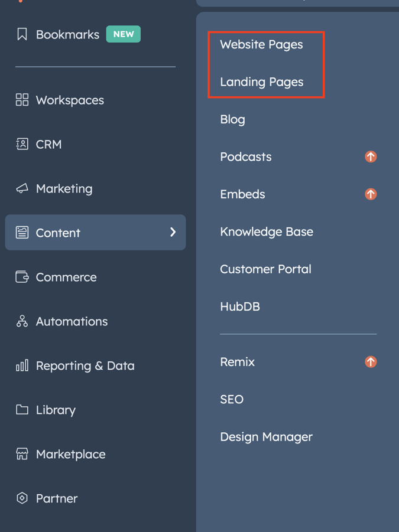Click the NEW badge next to Bookmarks
This screenshot has width=399, height=532.
coord(124,34)
